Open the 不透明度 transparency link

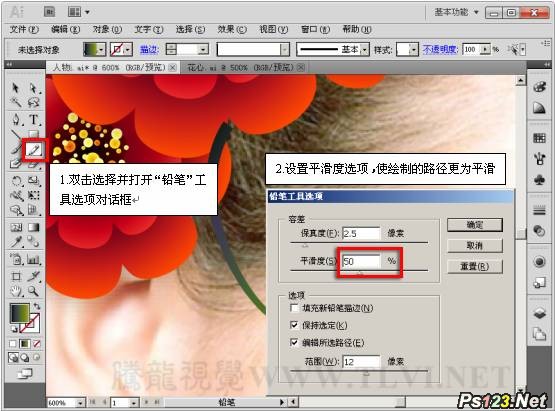coord(440,50)
